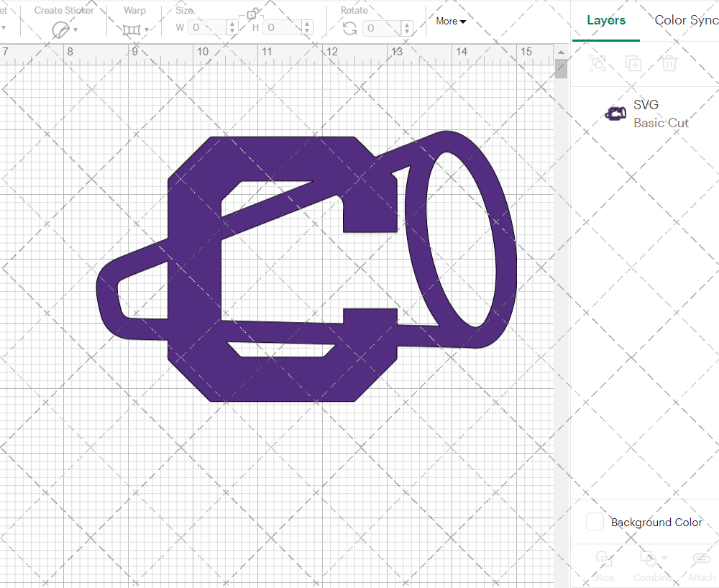Image resolution: width=719 pixels, height=588 pixels.
Task: Open the Color Sync tab
Action: (686, 20)
